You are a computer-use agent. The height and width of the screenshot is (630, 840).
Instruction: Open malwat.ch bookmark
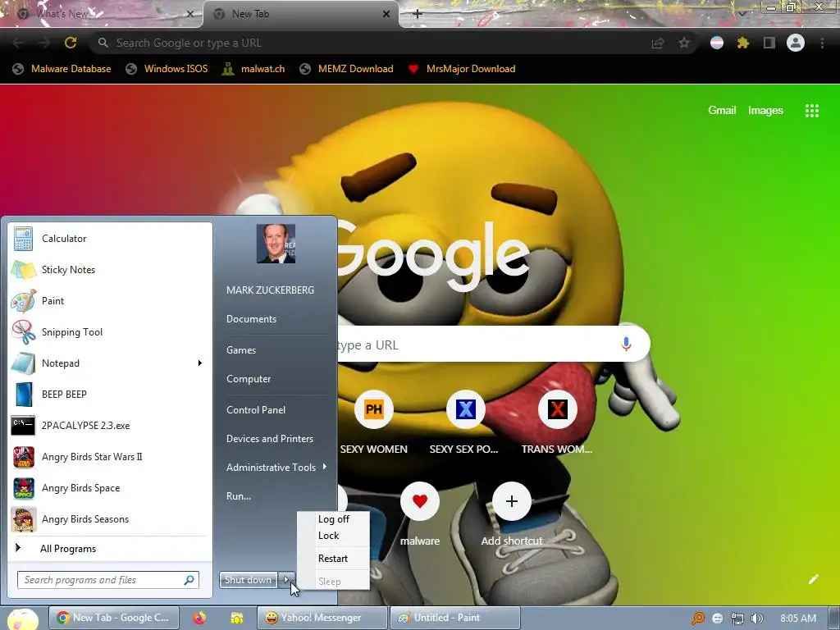click(x=254, y=69)
